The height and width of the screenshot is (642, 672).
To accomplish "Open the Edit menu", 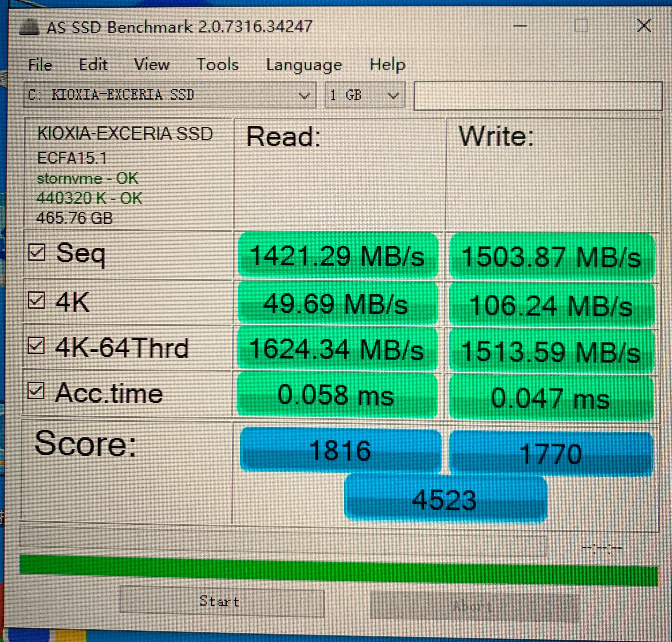I will point(93,64).
